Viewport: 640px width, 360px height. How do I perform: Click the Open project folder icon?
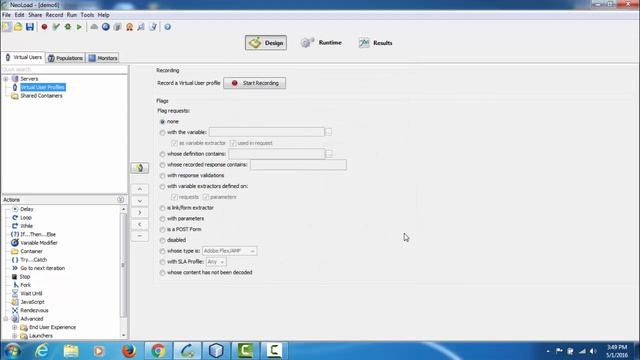click(18, 27)
